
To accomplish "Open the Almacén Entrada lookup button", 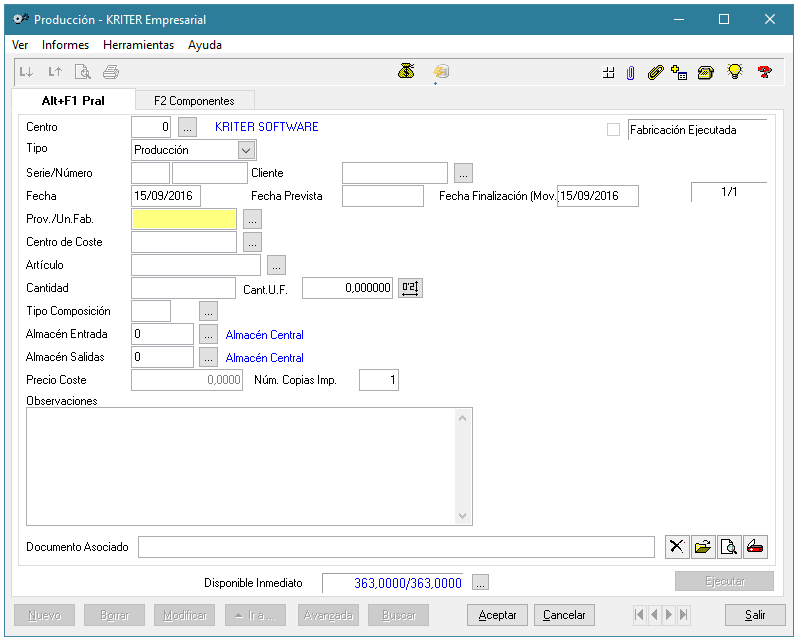I will coord(208,334).
